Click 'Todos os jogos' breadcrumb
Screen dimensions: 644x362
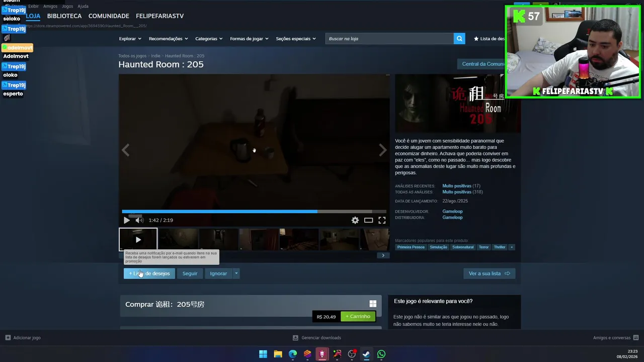coord(132,56)
